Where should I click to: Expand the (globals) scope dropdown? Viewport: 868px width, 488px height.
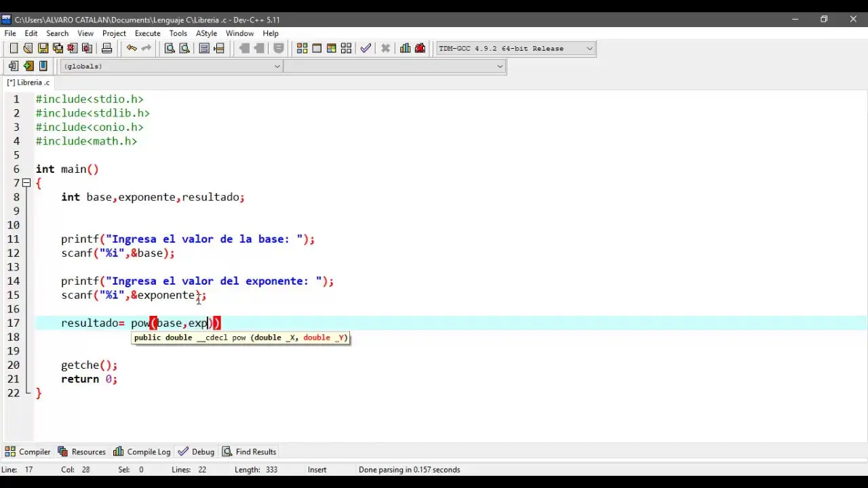(277, 66)
